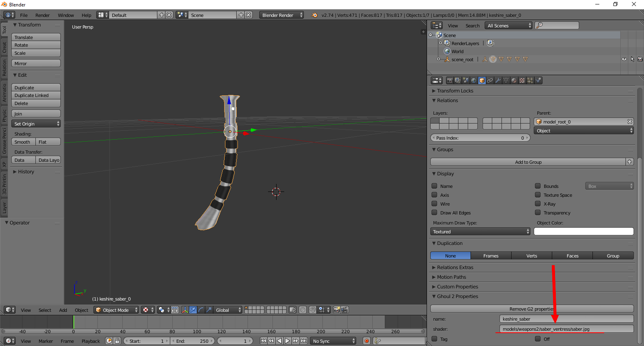Viewport: 644px width, 346px height.
Task: Click the lock time range padlock icon
Action: pyautogui.click(x=117, y=341)
